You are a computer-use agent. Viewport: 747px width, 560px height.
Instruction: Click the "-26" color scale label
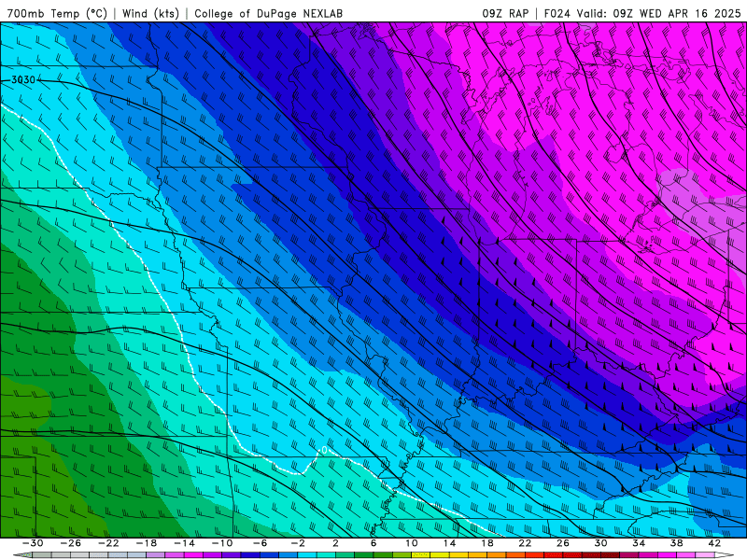pyautogui.click(x=71, y=543)
